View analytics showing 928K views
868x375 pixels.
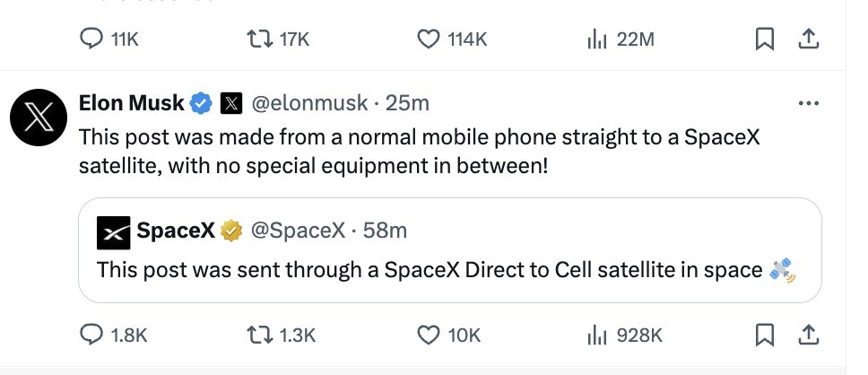(x=597, y=336)
